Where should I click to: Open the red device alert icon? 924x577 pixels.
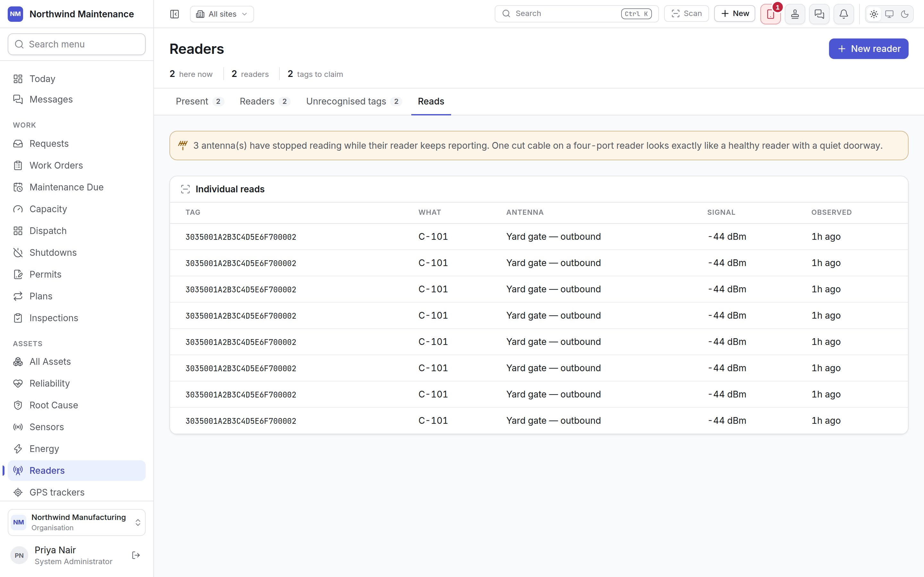coord(771,14)
